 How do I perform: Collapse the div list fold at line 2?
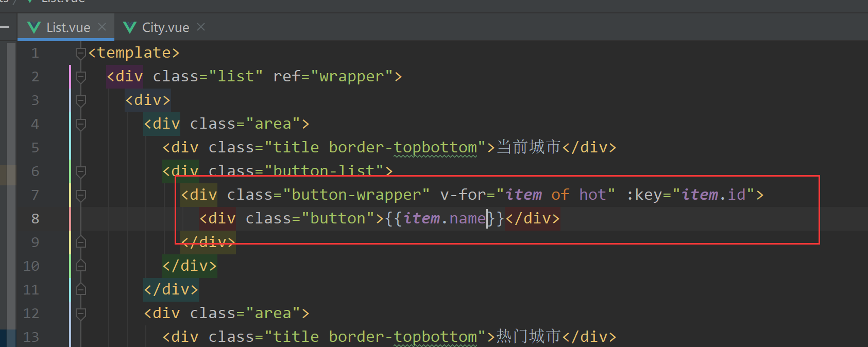(81, 77)
